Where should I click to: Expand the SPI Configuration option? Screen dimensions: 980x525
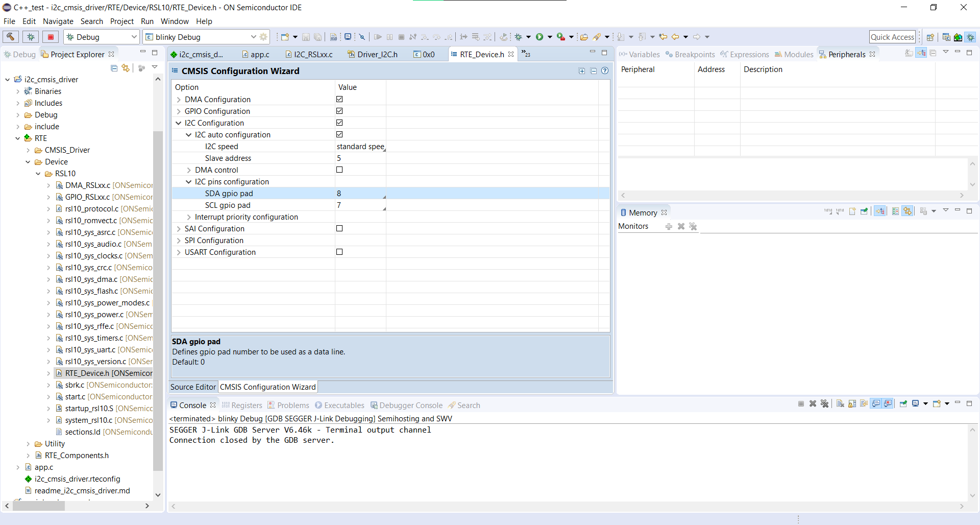179,241
